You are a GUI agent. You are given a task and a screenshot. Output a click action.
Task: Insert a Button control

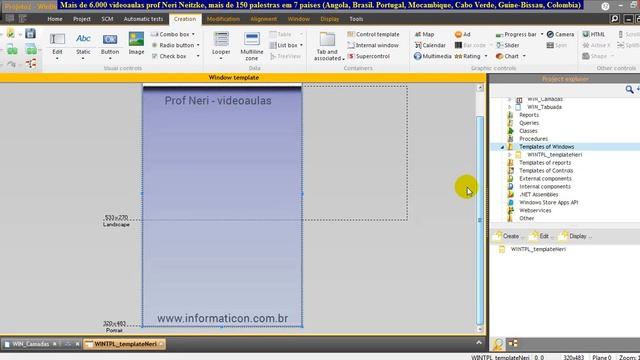[x=110, y=42]
